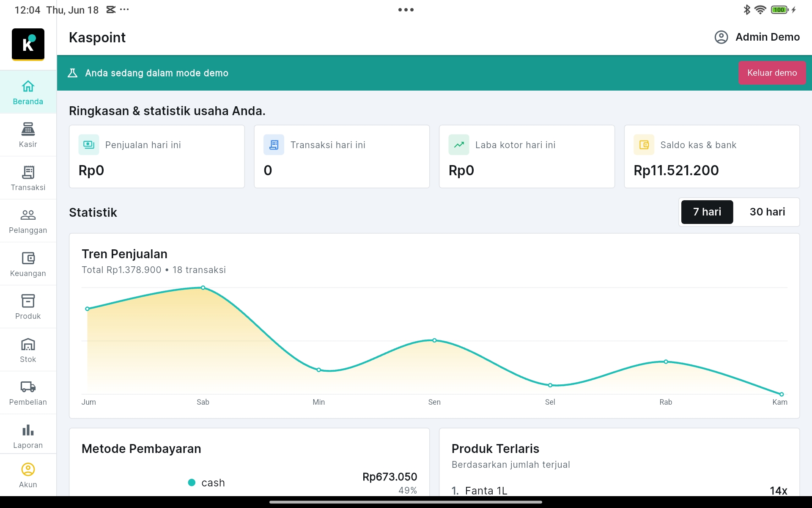The height and width of the screenshot is (508, 812).
Task: Click the Keluar demo button
Action: 772,73
